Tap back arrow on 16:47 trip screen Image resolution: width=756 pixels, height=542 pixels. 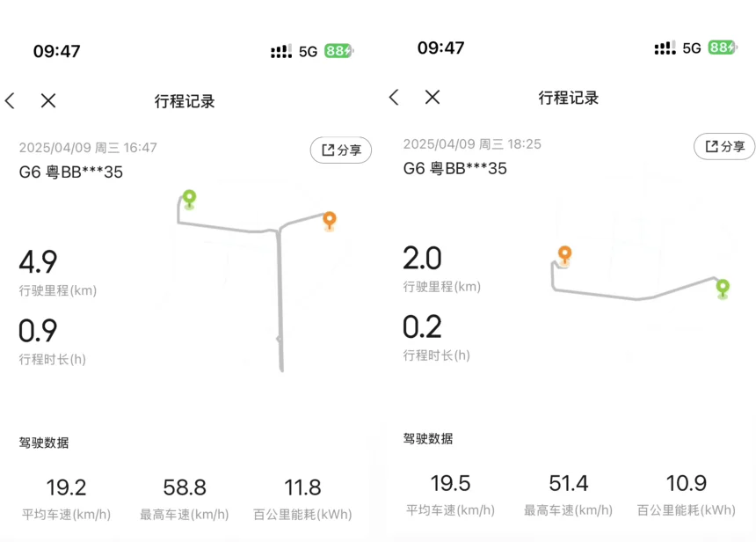click(10, 101)
